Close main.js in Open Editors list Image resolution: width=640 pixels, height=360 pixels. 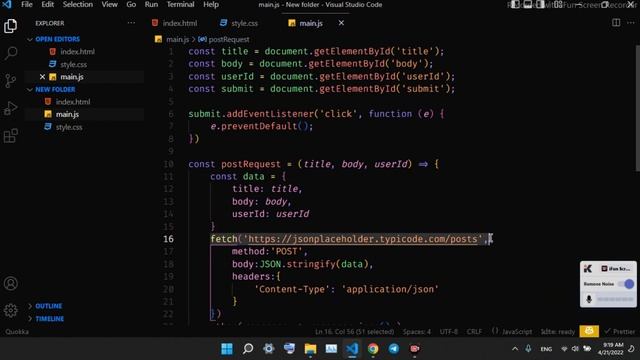click(x=42, y=77)
